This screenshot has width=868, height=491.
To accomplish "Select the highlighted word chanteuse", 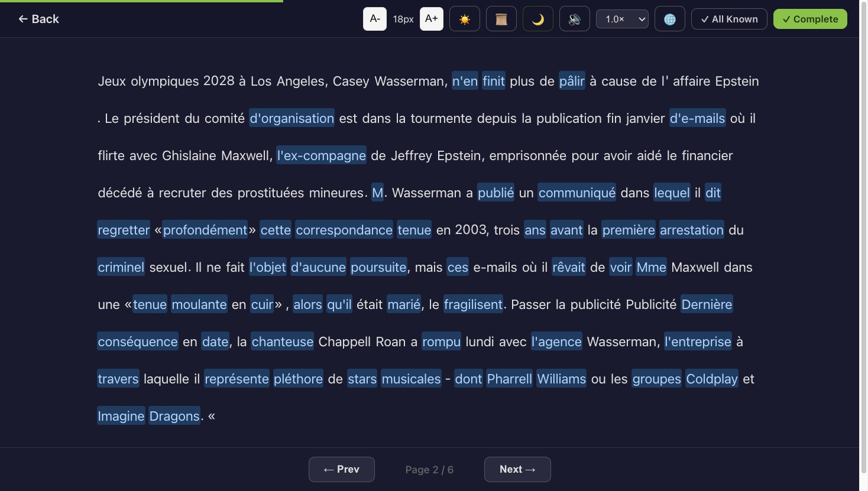I will pyautogui.click(x=282, y=342).
